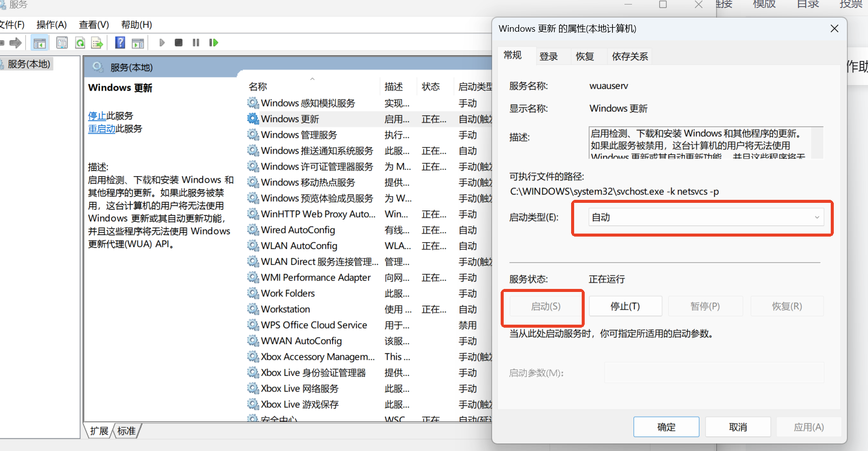The image size is (868, 451).
Task: Open the properties toolbar icon
Action: click(62, 43)
